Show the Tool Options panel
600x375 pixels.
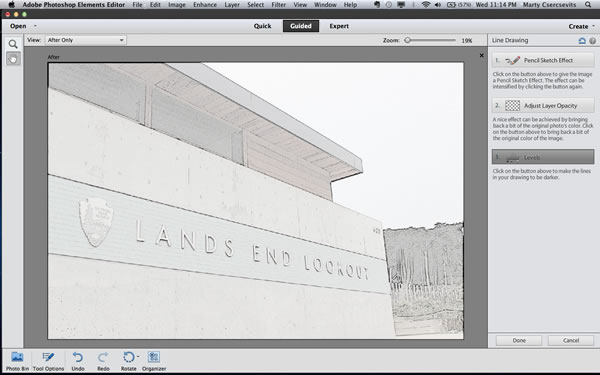[48, 357]
